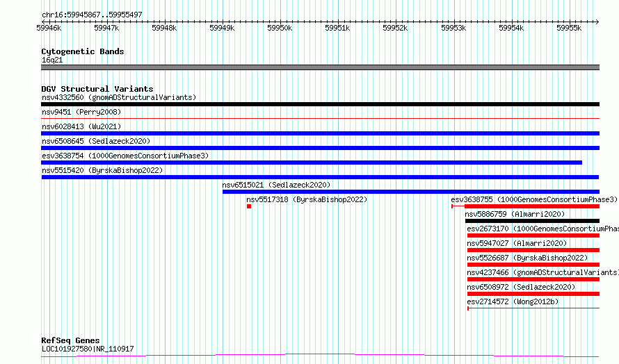
Task: Click the nsv6515021 (Sedlazeck2020) label
Action: [276, 185]
